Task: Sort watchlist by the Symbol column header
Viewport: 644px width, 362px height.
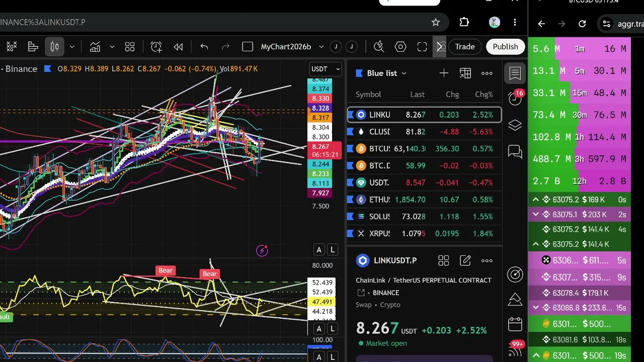Action: tap(368, 95)
